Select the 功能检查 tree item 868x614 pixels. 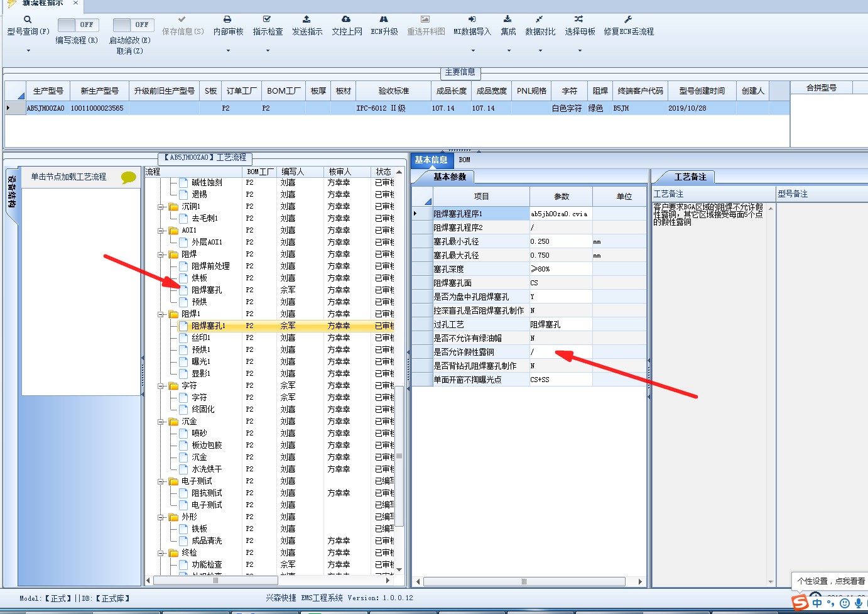207,565
